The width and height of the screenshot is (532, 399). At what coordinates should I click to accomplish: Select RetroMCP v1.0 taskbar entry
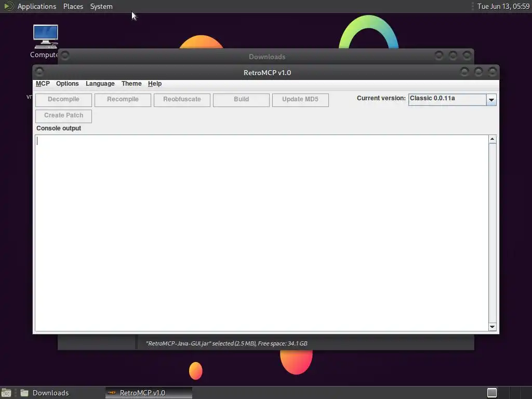[149, 393]
